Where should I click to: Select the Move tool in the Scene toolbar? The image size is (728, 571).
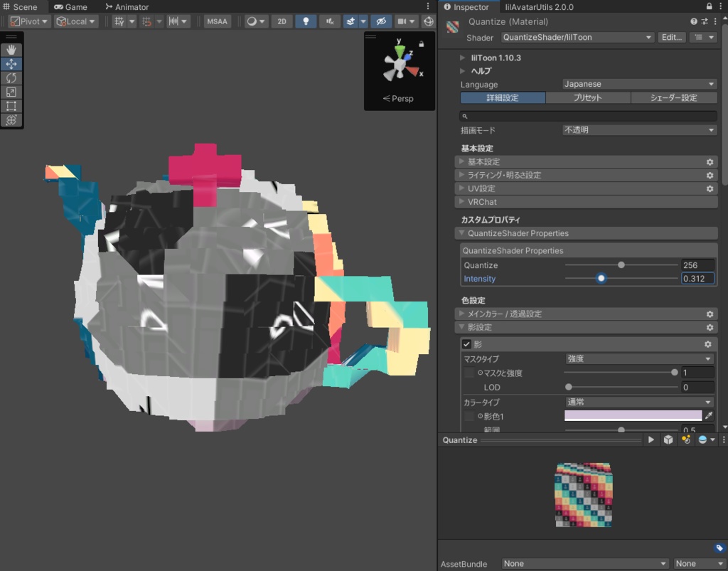tap(11, 63)
